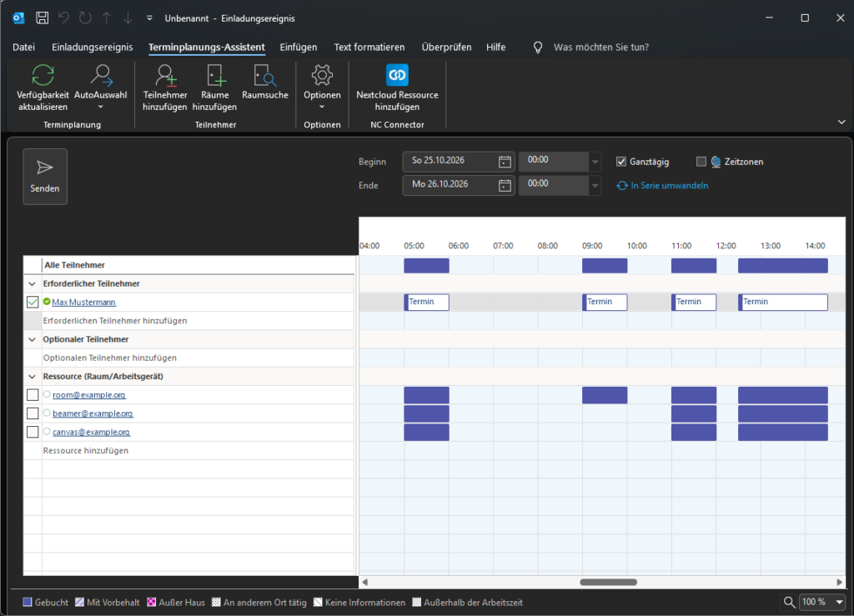The height and width of the screenshot is (616, 854).
Task: Open the Optionen gear menu
Action: point(322,88)
